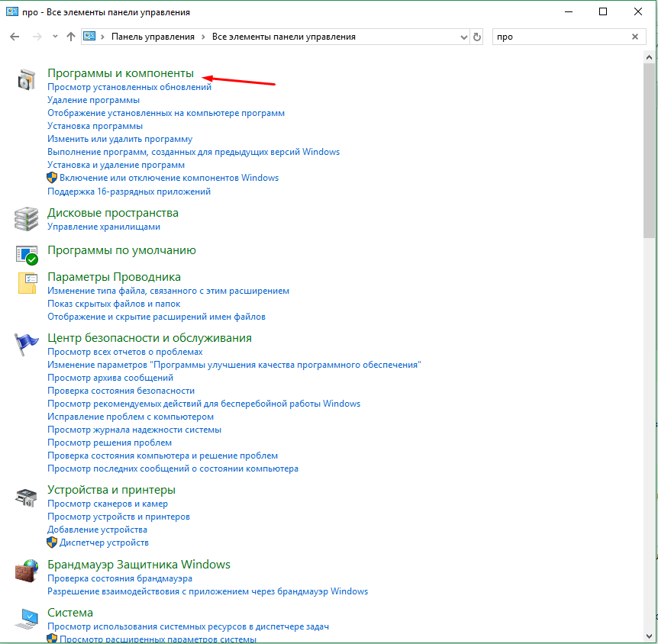The height and width of the screenshot is (644, 658).
Task: Select 'Изменить или удалить программу'
Action: 120,140
